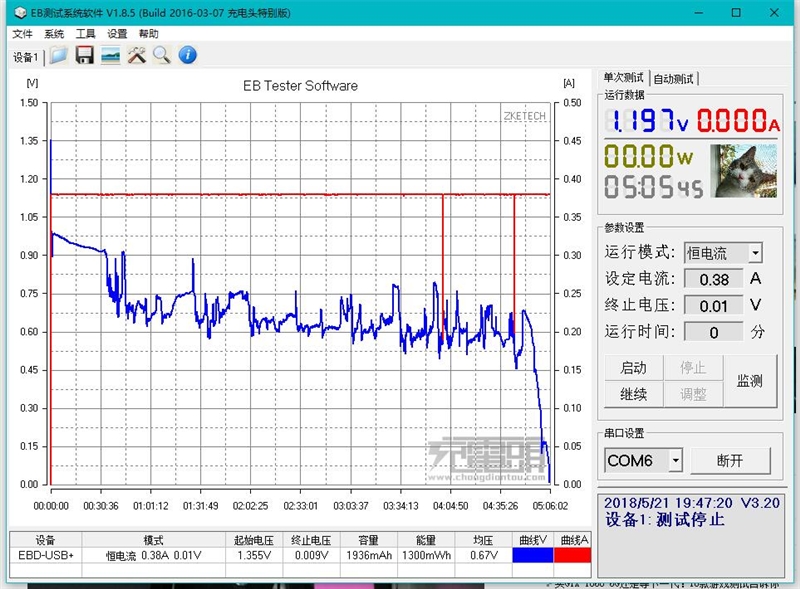
Task: Click the disabled 停止 button
Action: point(693,367)
